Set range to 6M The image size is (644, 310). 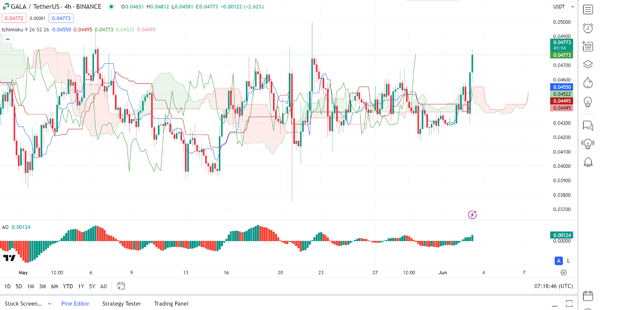pos(55,286)
